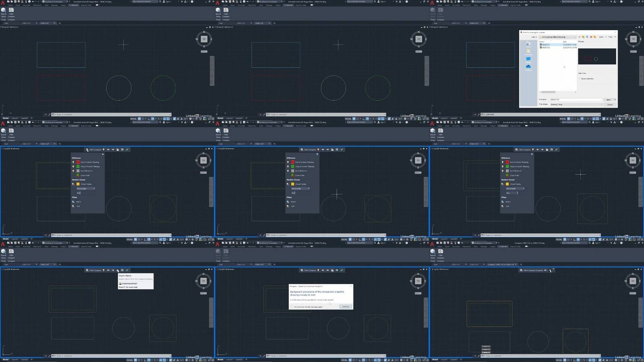The width and height of the screenshot is (644, 362).
Task: Select the OBJECTS2 file in the list
Action: 546,48
